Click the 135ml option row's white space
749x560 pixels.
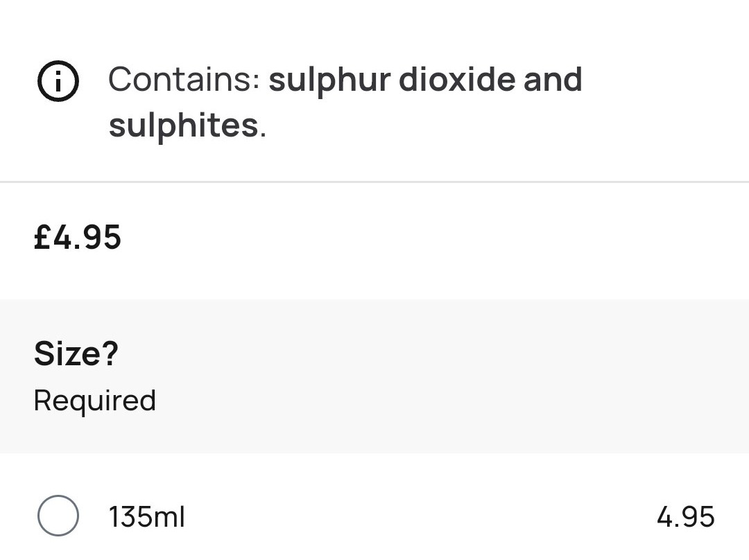pos(420,516)
